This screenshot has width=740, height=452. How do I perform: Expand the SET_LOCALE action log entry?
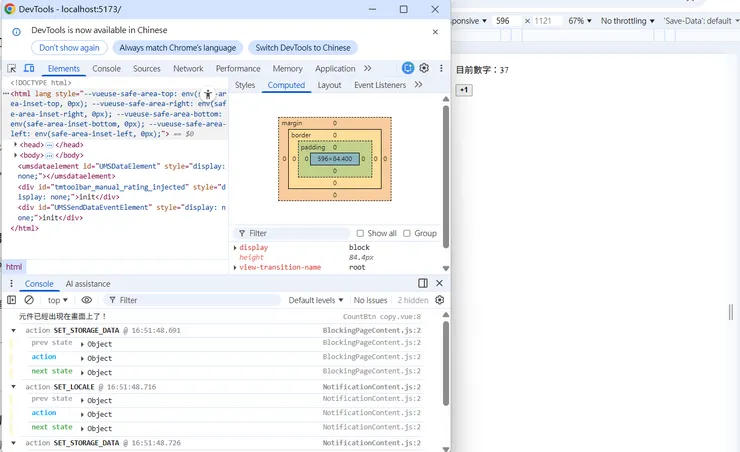coord(15,387)
